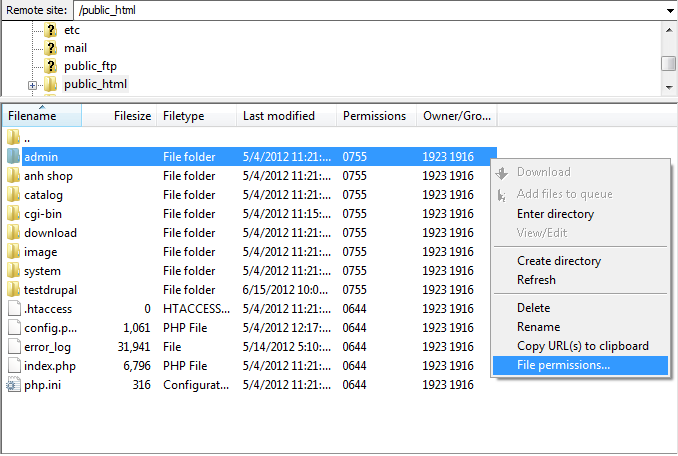Select the mail folder icon in tree

(x=51, y=48)
